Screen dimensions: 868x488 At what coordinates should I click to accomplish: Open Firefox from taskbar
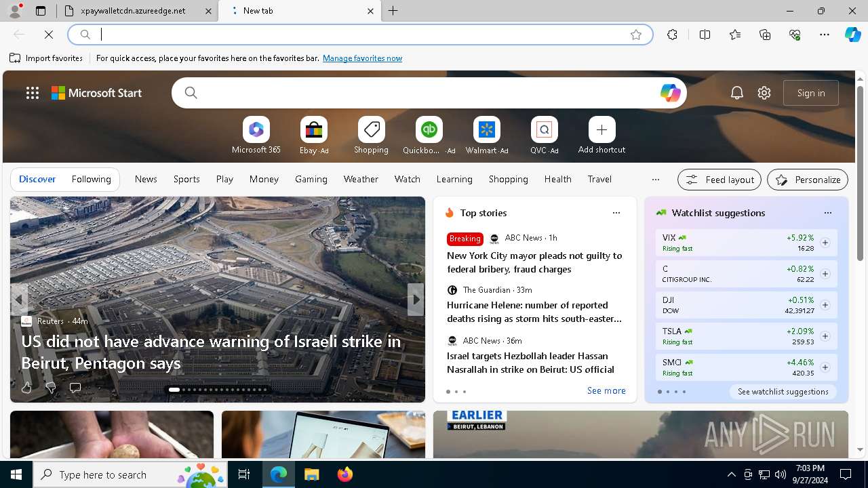[345, 474]
